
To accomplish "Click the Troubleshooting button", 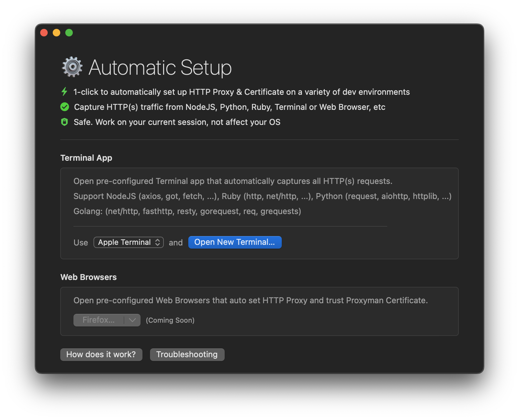I will click(x=187, y=354).
